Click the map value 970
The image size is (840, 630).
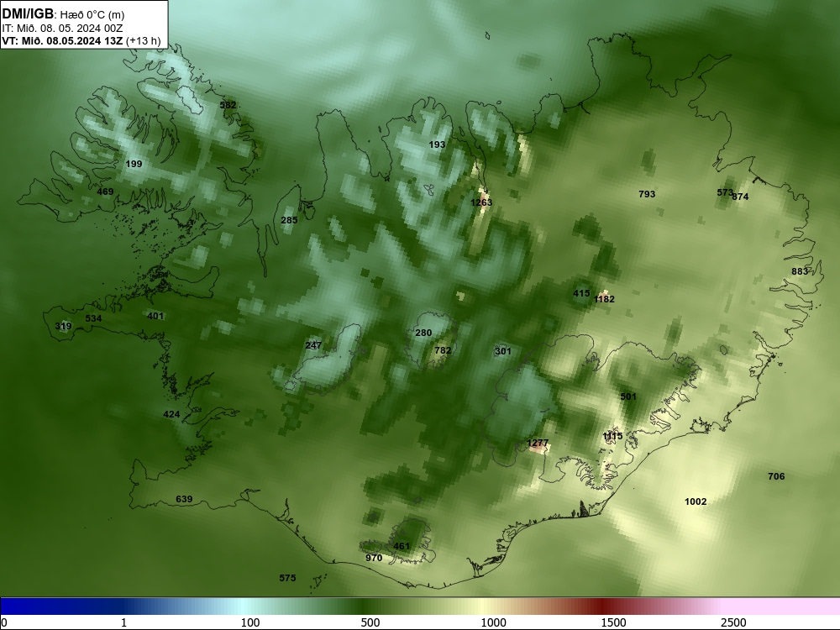(x=374, y=559)
